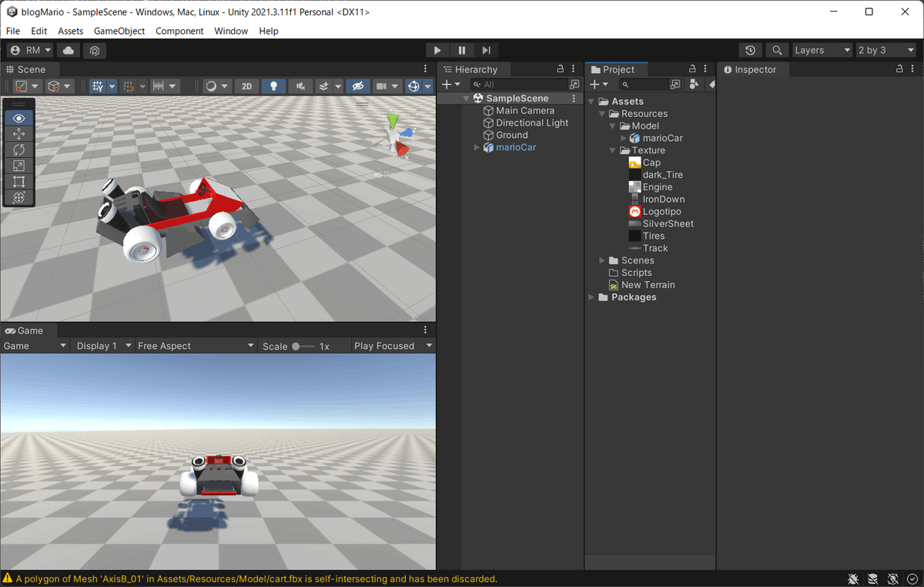Toggle the Project panel lock
The width and height of the screenshot is (924, 587).
coord(692,69)
